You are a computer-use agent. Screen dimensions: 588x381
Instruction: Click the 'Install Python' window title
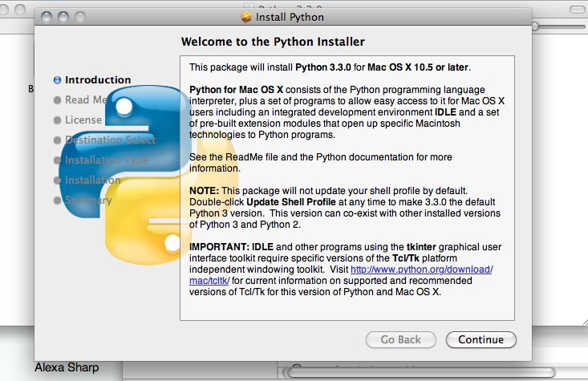pyautogui.click(x=290, y=18)
